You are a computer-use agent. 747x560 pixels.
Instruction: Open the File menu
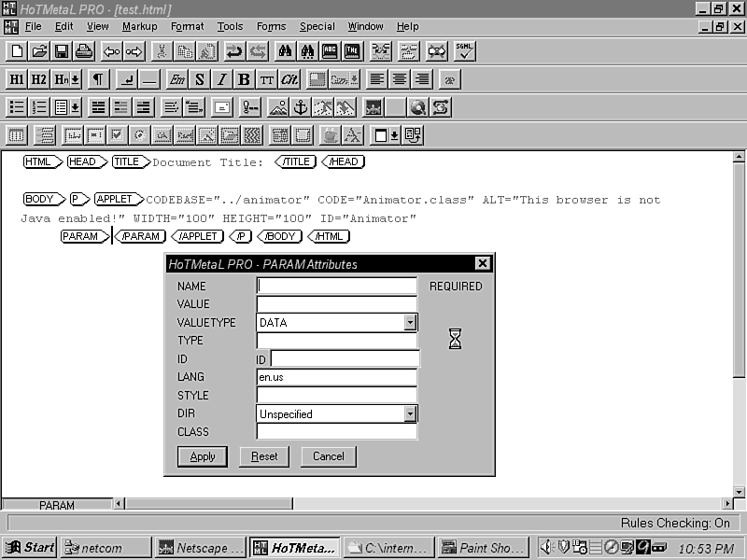pyautogui.click(x=34, y=27)
